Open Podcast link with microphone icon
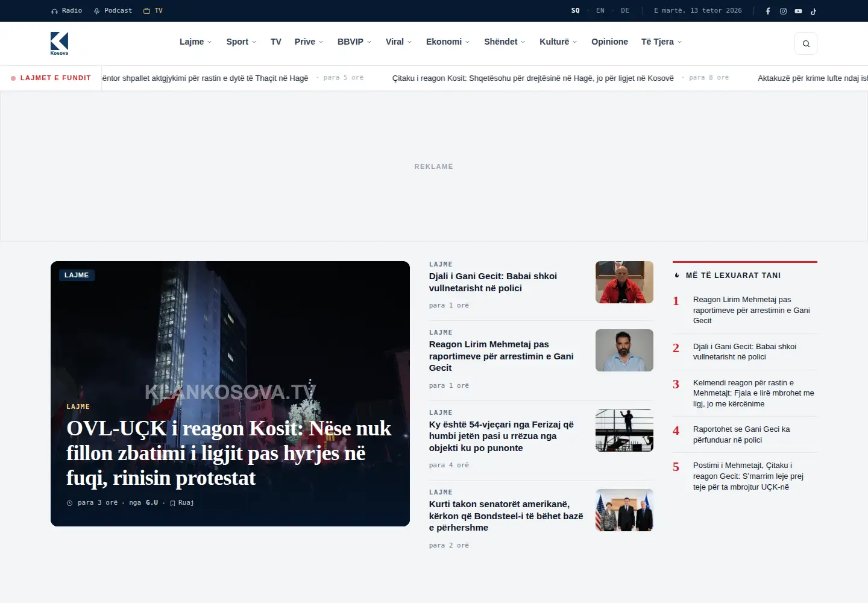 113,10
